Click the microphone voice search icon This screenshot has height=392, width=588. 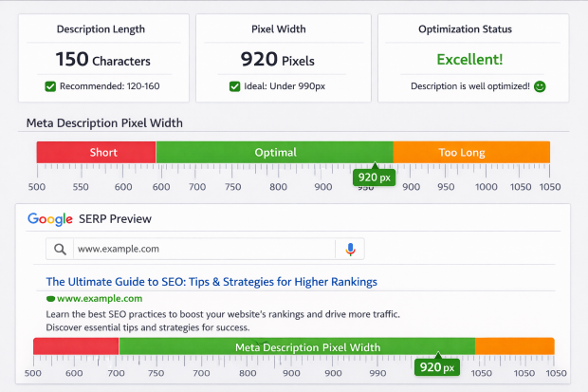click(x=350, y=250)
